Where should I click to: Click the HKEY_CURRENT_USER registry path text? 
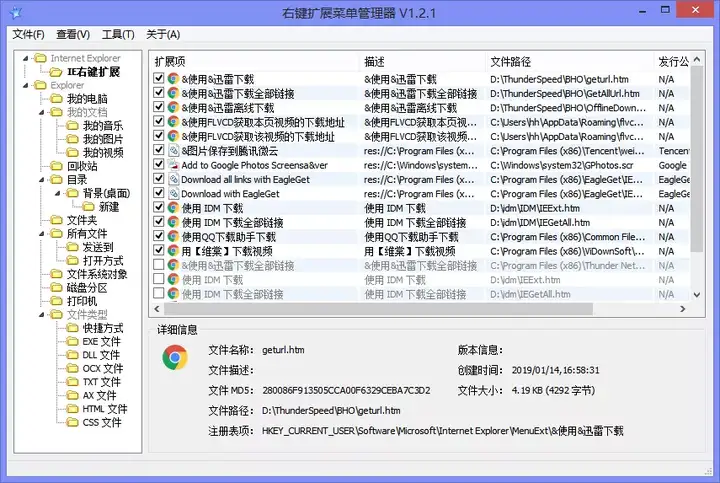click(443, 431)
